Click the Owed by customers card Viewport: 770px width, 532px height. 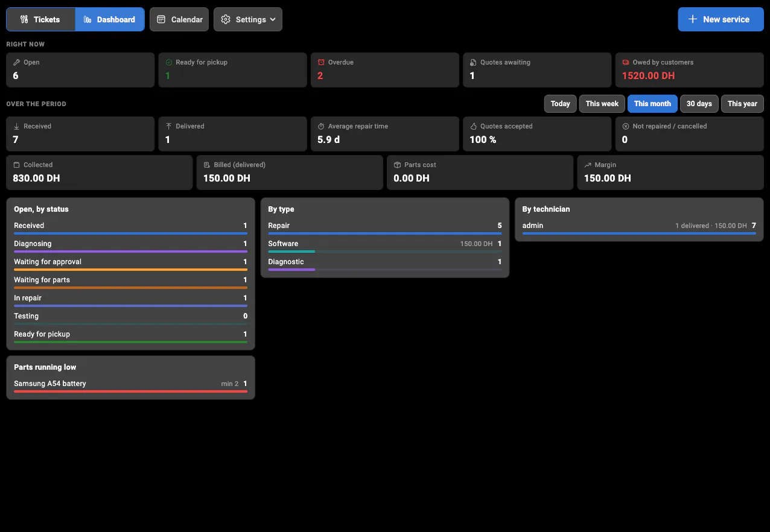coord(690,70)
